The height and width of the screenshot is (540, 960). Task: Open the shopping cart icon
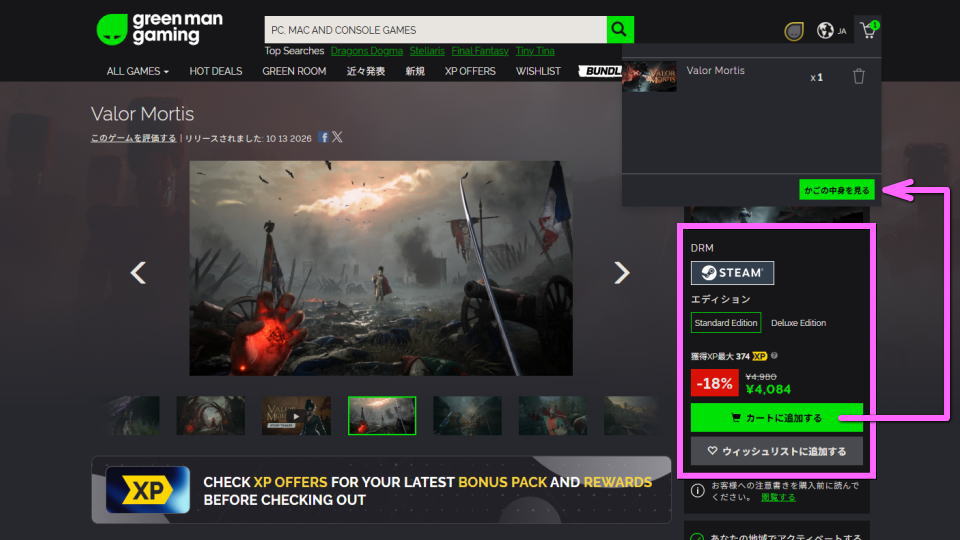coord(869,30)
